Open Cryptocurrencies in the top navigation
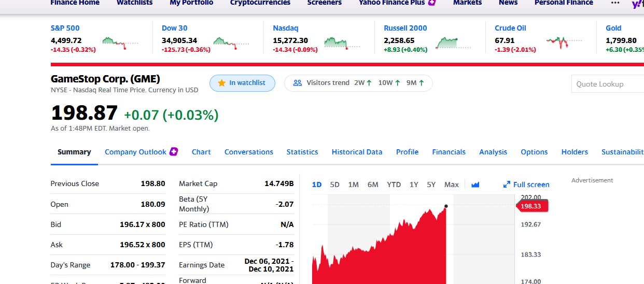 pos(260,3)
